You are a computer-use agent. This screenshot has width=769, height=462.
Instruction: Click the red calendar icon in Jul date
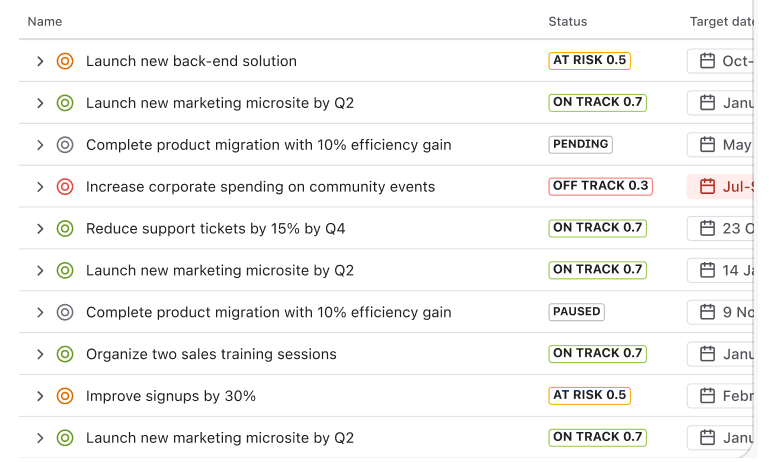point(708,186)
